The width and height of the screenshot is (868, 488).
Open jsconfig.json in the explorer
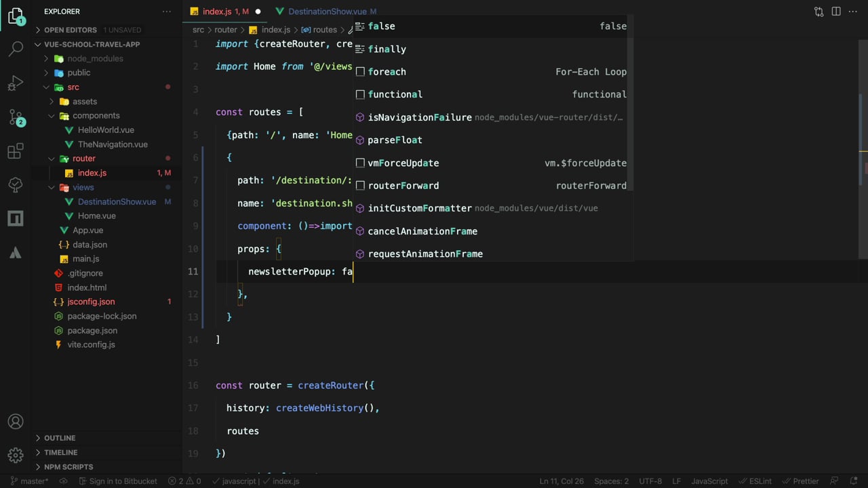(91, 302)
